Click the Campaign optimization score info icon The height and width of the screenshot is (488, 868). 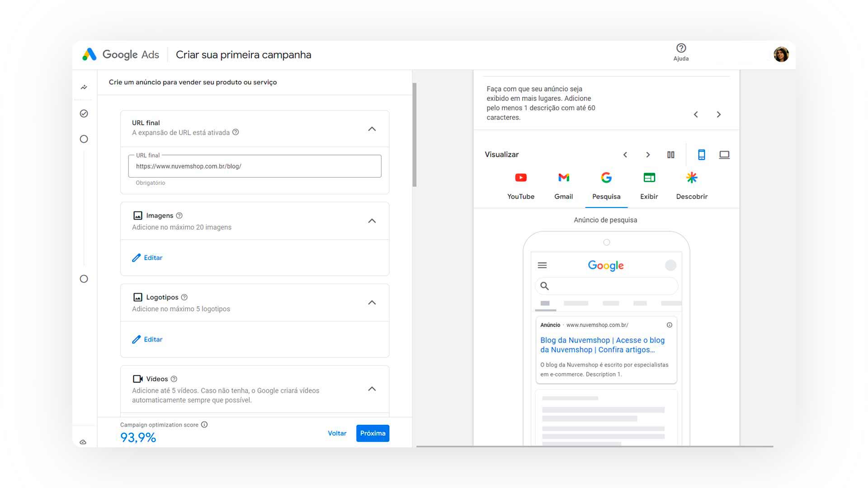(204, 424)
